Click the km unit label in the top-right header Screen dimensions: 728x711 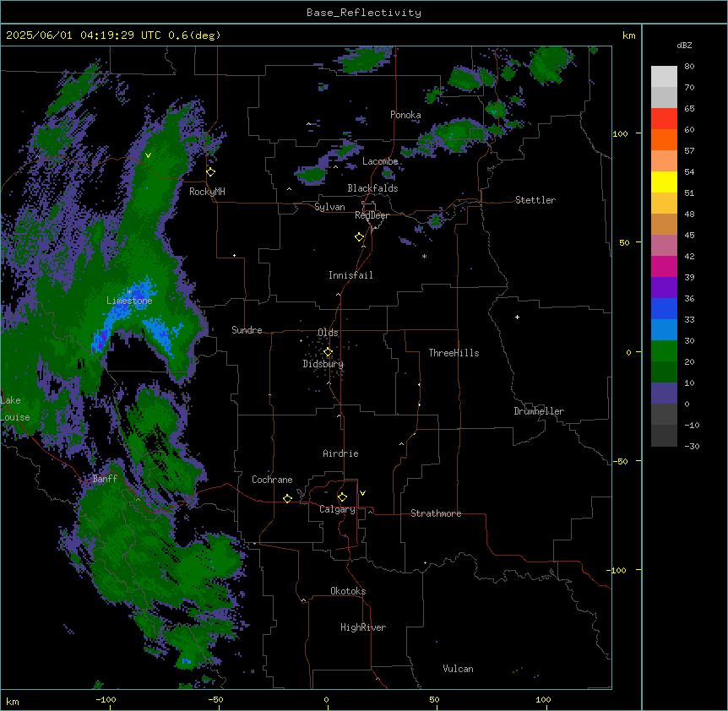point(628,35)
